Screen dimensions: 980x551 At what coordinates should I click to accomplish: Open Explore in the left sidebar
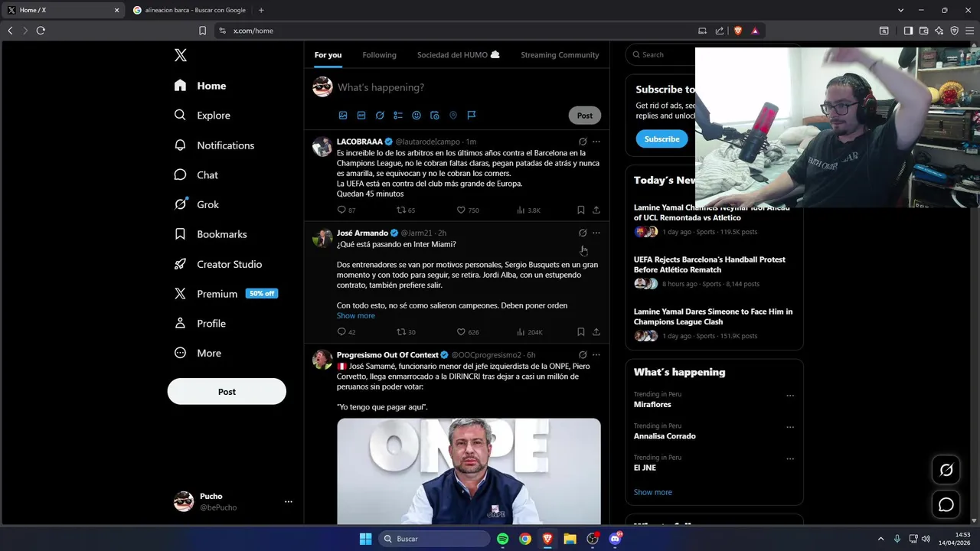(202, 116)
